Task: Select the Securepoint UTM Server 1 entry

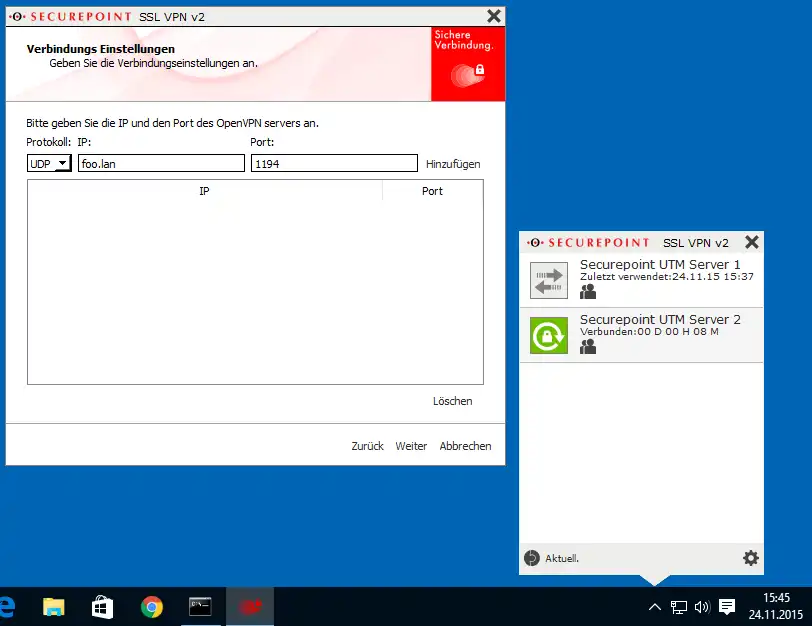Action: tap(641, 280)
